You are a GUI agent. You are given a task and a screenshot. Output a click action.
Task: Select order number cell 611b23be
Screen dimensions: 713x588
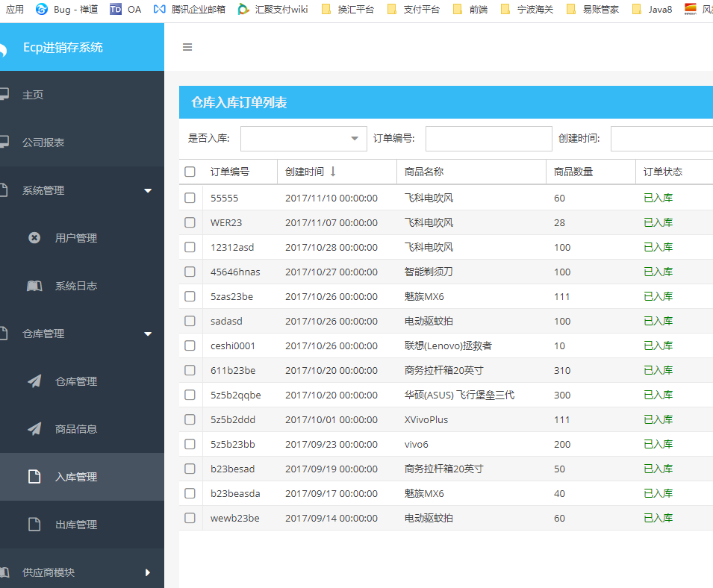(x=233, y=370)
